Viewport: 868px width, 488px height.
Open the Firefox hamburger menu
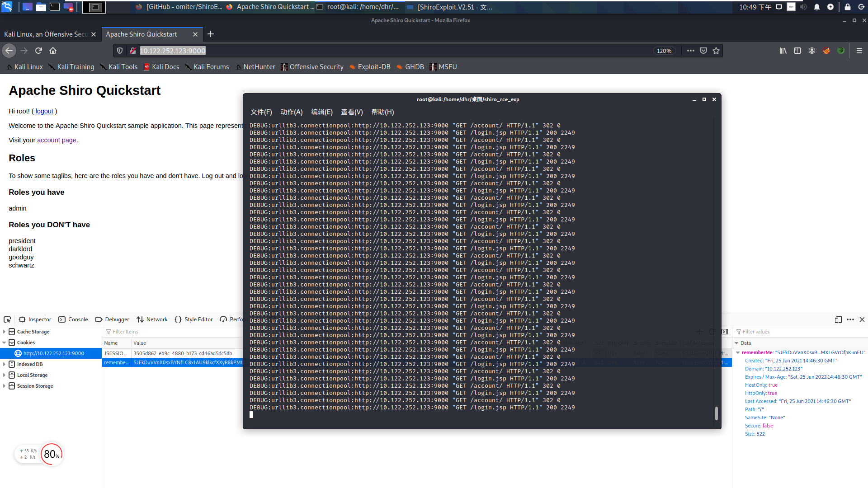click(x=859, y=51)
